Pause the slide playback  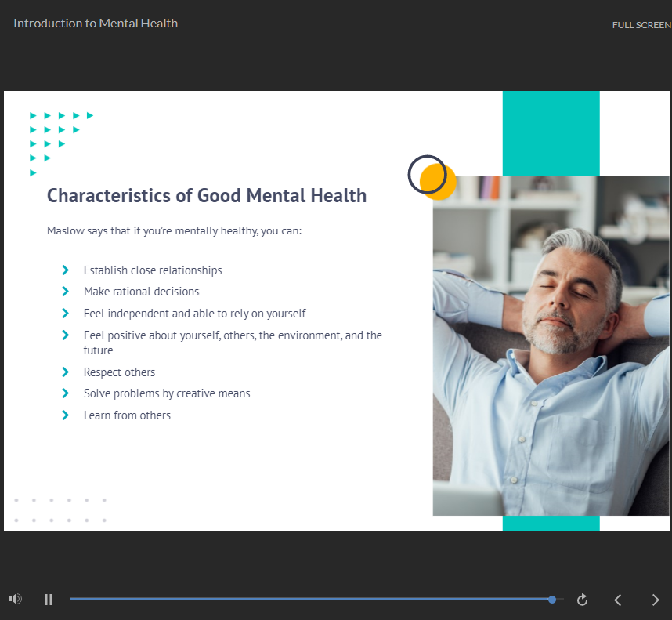point(49,600)
